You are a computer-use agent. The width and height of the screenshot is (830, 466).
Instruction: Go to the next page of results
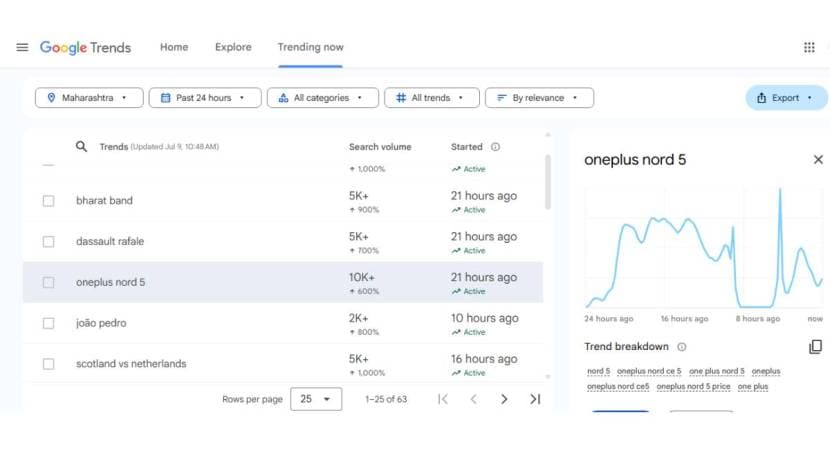504,399
